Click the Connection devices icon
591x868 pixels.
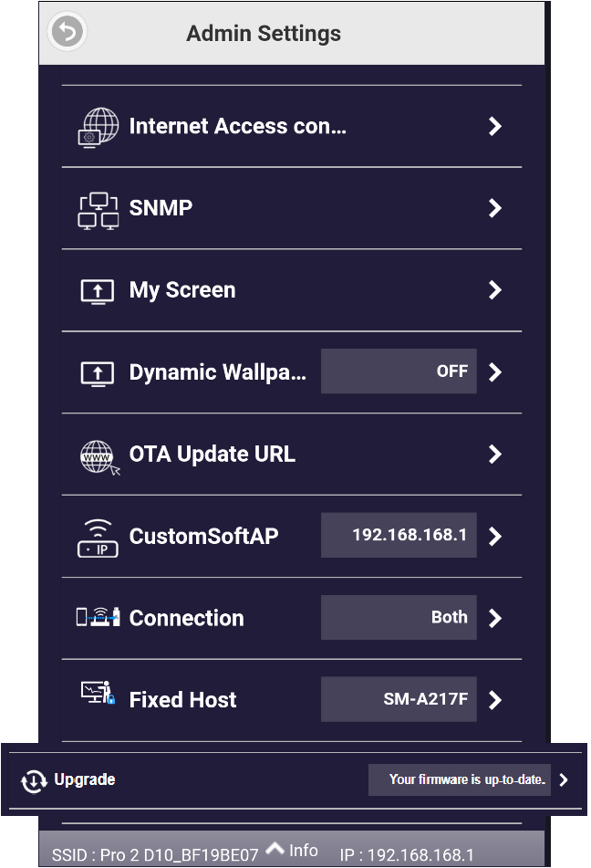[x=98, y=618]
